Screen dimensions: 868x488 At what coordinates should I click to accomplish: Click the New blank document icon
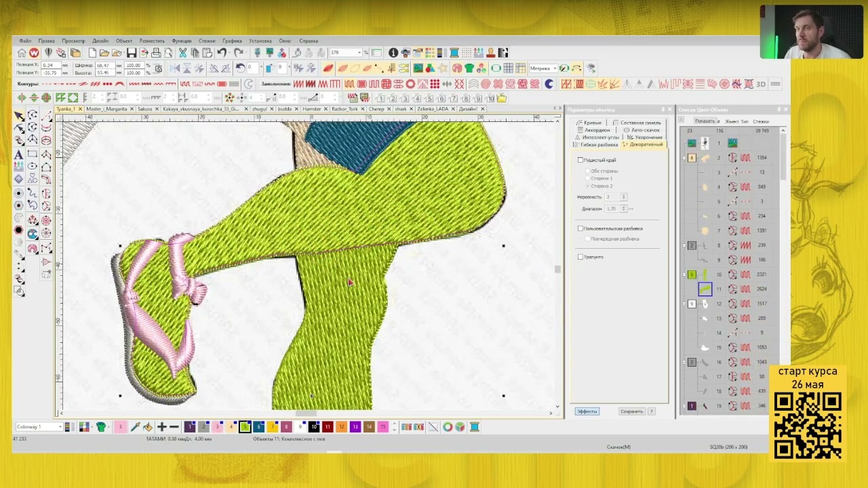tap(92, 53)
